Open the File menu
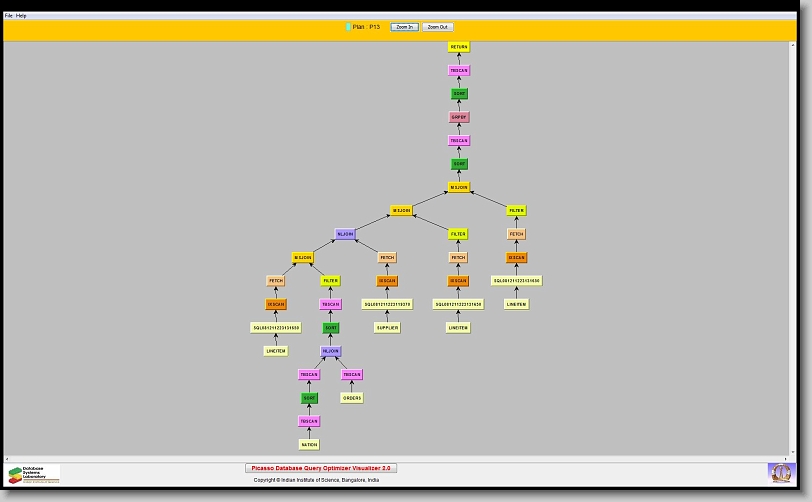This screenshot has width=812, height=502. (x=9, y=16)
